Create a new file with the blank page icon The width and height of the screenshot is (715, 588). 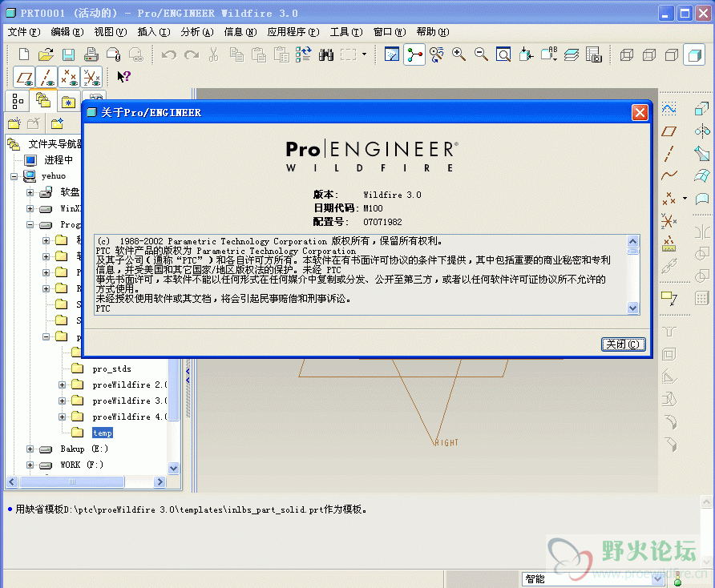(24, 54)
